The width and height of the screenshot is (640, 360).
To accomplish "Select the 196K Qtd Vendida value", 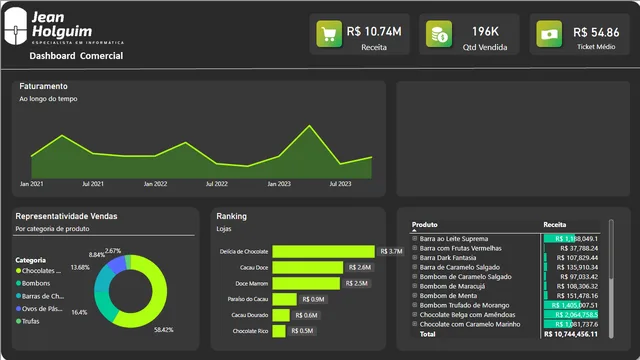I will tap(485, 31).
